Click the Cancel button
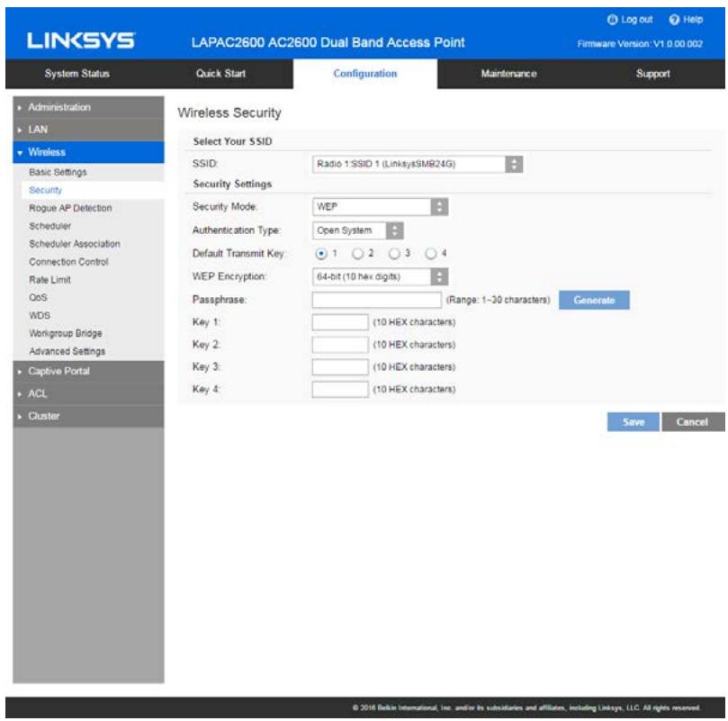The image size is (728, 721). click(693, 422)
